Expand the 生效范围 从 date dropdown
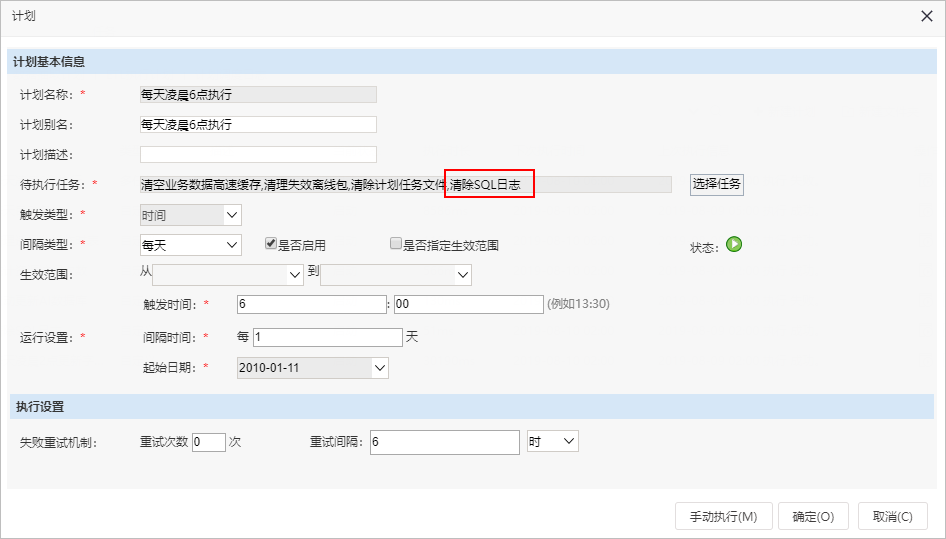Screen dimensions: 946x539 pos(228,275)
